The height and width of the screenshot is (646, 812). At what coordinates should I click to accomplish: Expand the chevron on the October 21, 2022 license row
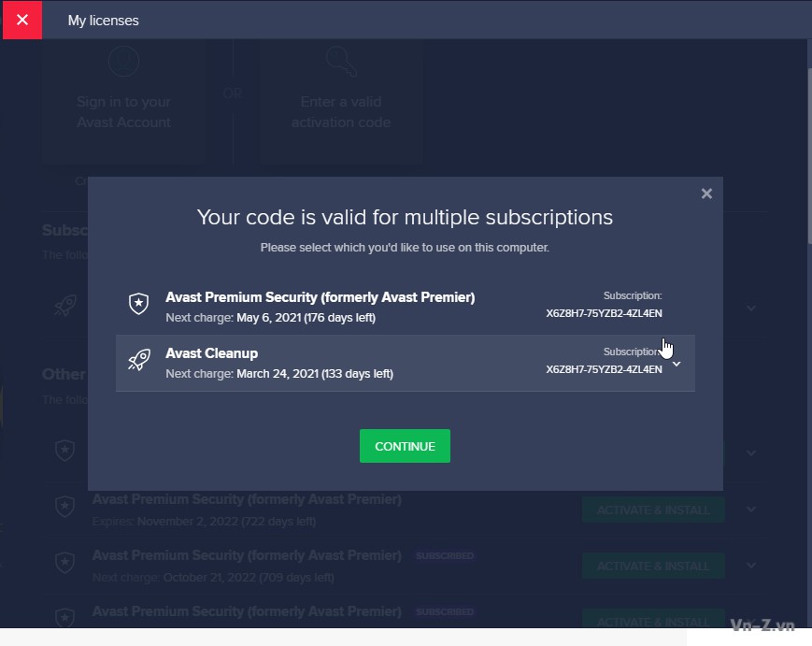click(751, 565)
